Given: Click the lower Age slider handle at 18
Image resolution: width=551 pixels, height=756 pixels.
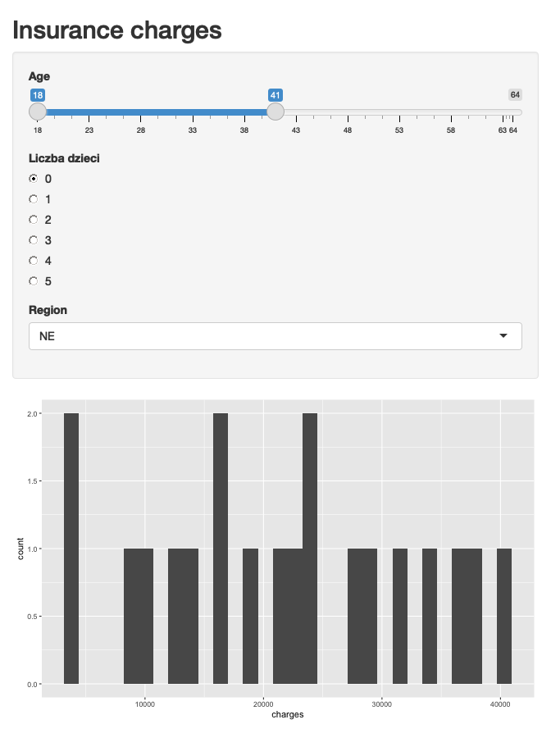Looking at the screenshot, I should click(38, 112).
